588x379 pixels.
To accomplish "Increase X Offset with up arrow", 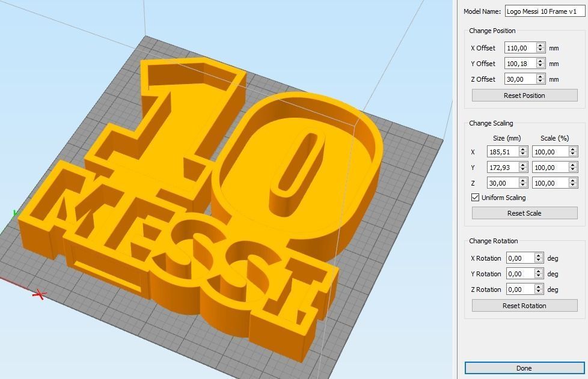I will pyautogui.click(x=541, y=45).
